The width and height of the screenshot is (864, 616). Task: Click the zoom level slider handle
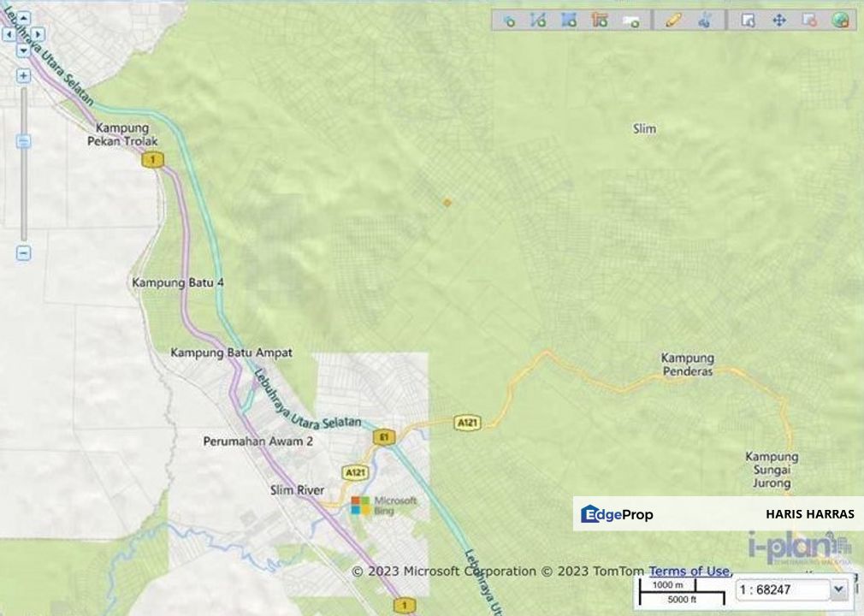pyautogui.click(x=23, y=142)
